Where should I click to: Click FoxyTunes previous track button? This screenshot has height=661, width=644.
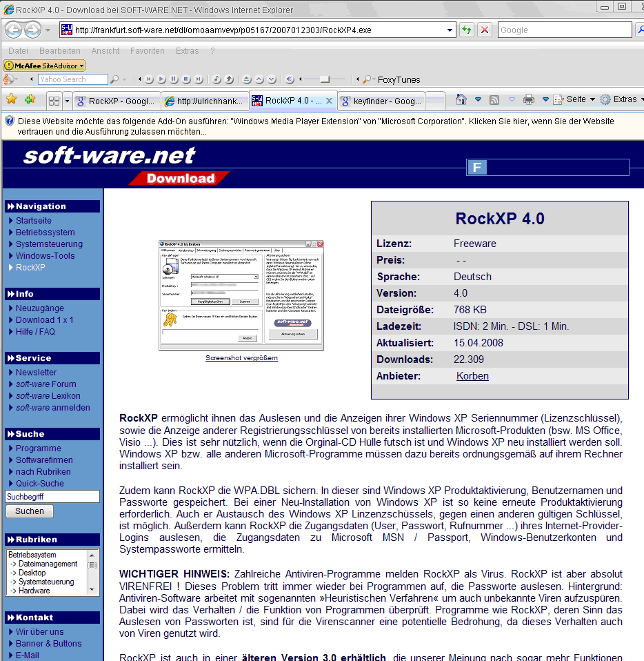point(149,79)
